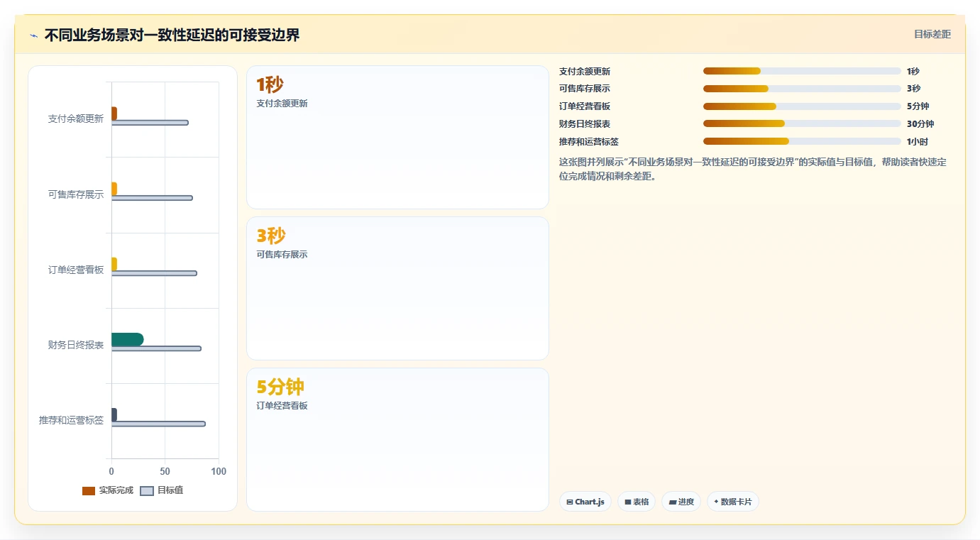980x540 pixels.
Task: Click the 进度 tag chip
Action: 681,502
